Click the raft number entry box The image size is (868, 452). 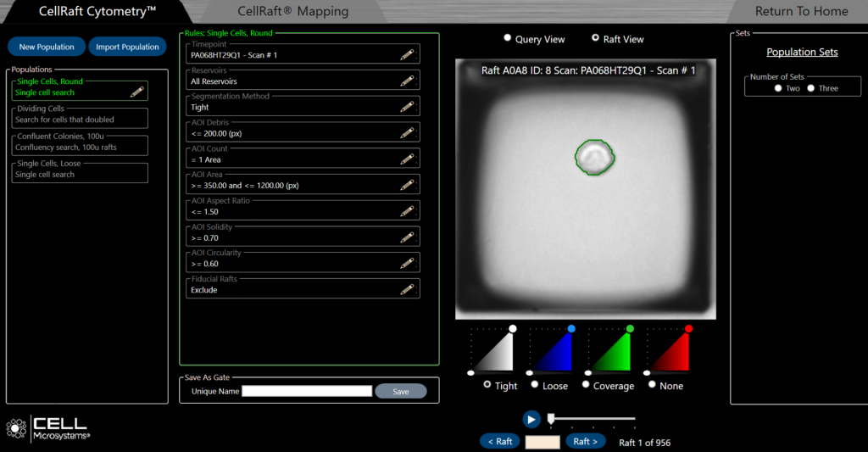click(x=542, y=442)
